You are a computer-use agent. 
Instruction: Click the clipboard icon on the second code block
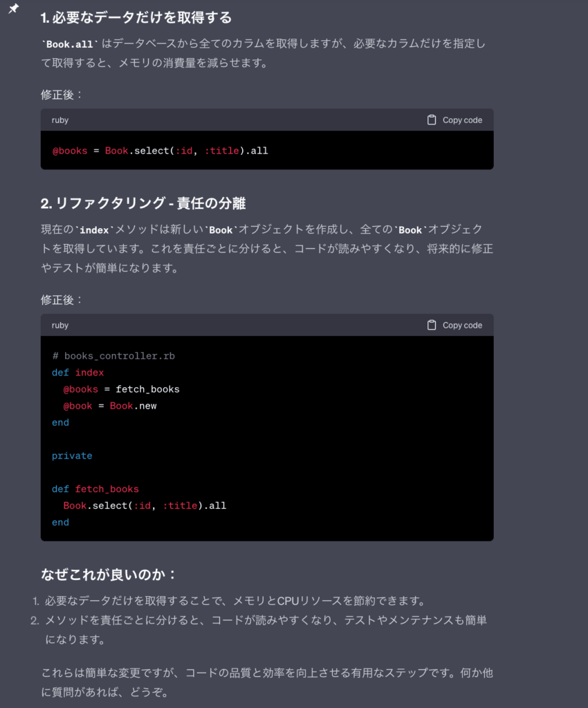click(430, 325)
